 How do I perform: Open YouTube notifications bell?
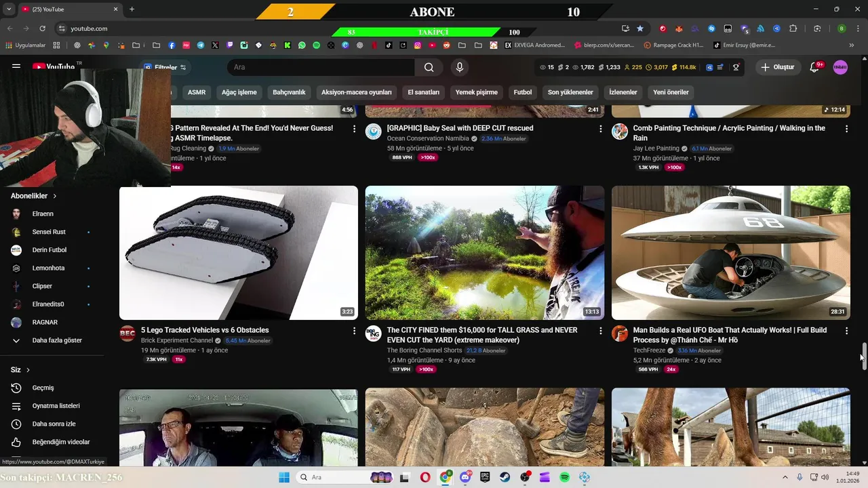coord(815,67)
